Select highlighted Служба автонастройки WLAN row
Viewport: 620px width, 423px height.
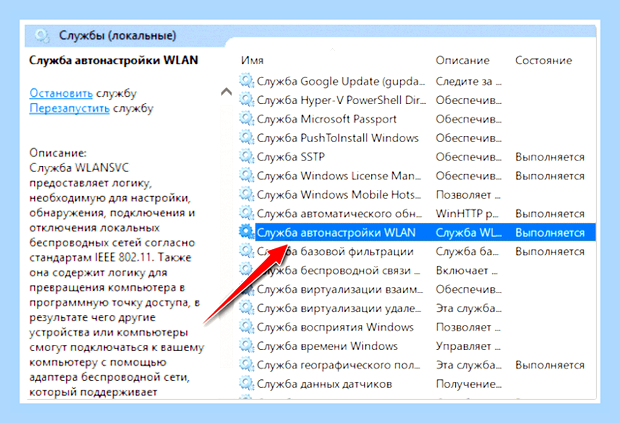click(x=417, y=232)
